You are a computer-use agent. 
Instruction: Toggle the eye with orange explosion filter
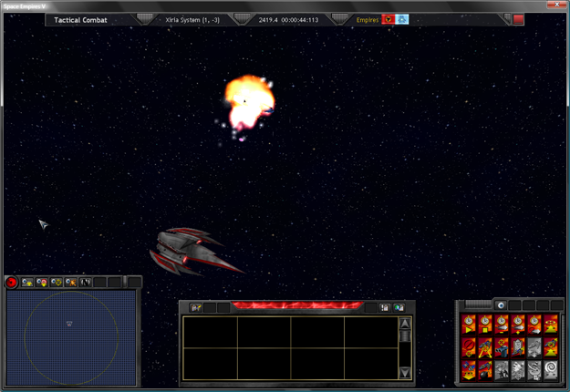tap(71, 283)
